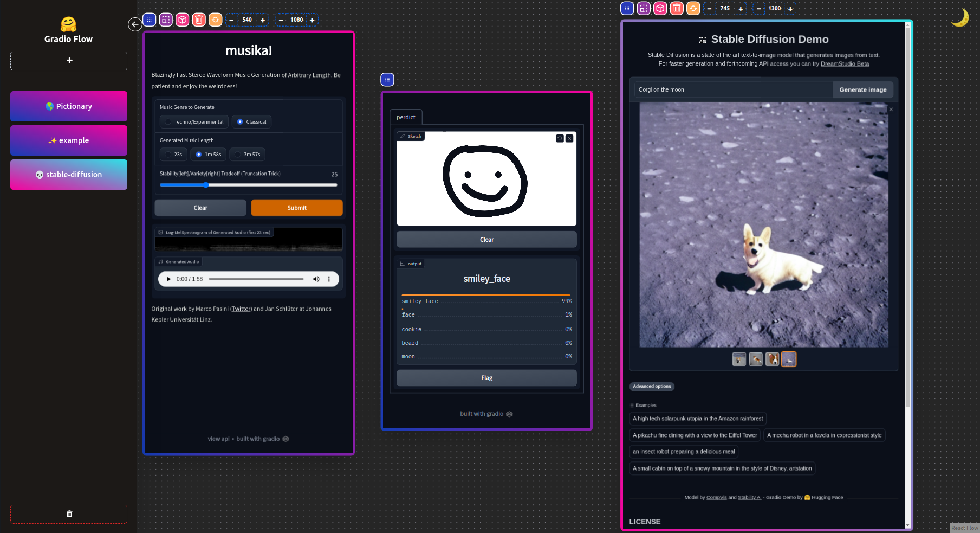Image resolution: width=980 pixels, height=533 pixels.
Task: Undo last sketch stroke
Action: pyautogui.click(x=560, y=139)
